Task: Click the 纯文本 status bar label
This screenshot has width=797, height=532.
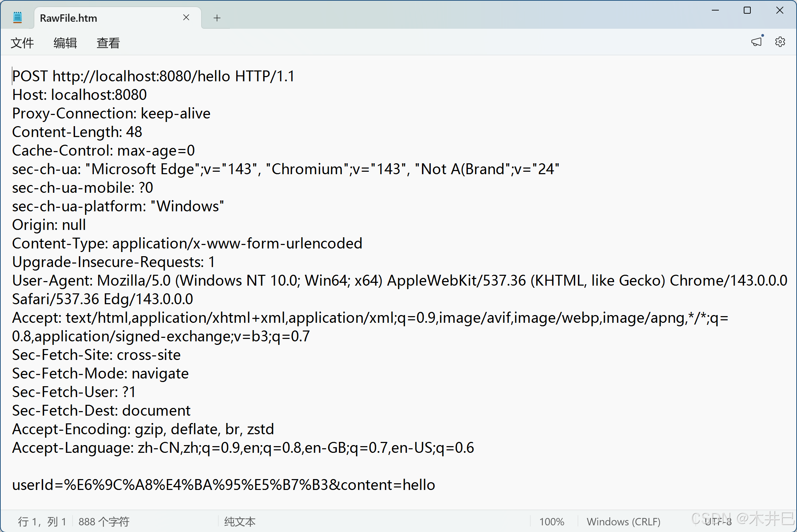Action: pos(240,522)
